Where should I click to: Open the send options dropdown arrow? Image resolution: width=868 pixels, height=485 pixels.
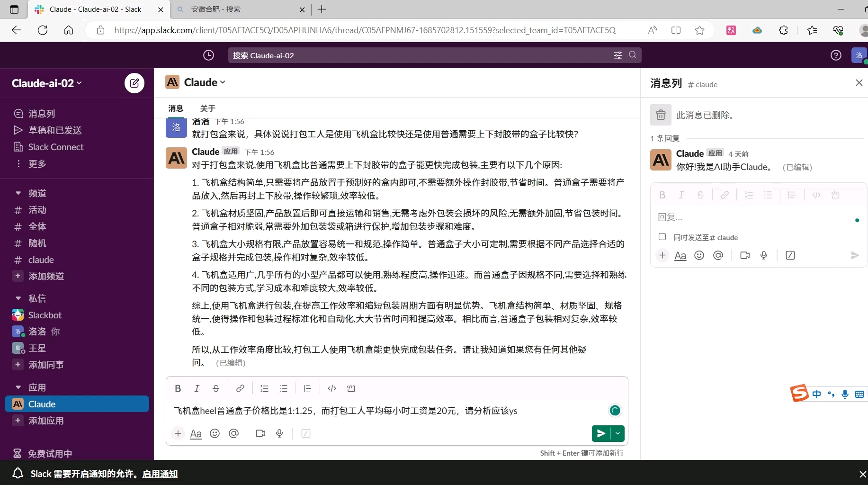(x=617, y=433)
